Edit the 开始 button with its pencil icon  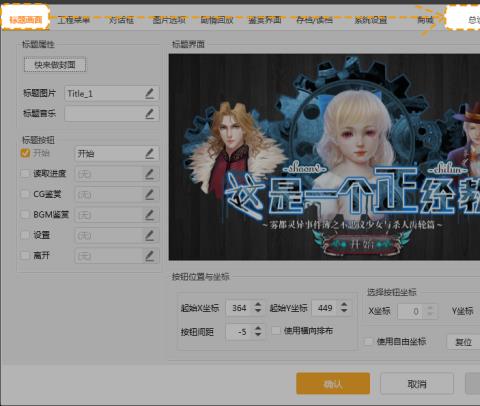tap(150, 154)
